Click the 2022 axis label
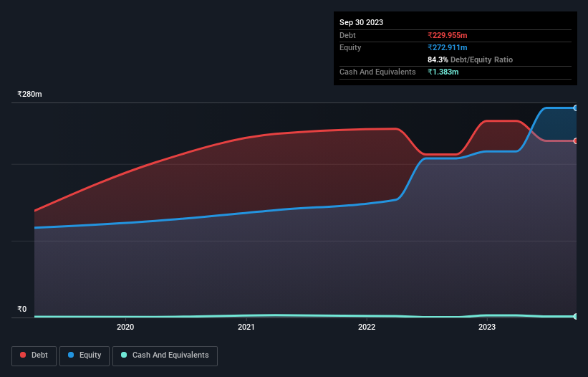Screen dimensions: 588x377 (x=367, y=327)
